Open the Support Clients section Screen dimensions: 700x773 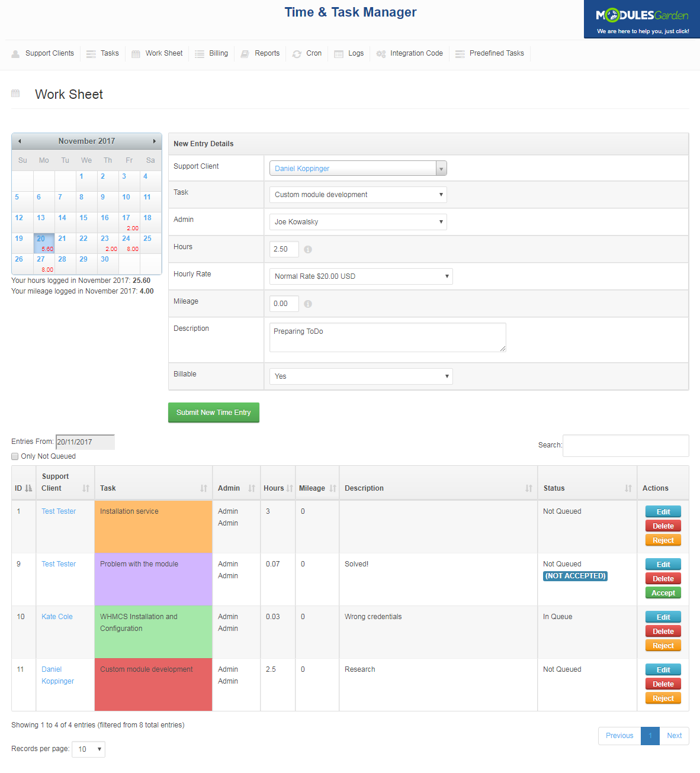point(49,53)
